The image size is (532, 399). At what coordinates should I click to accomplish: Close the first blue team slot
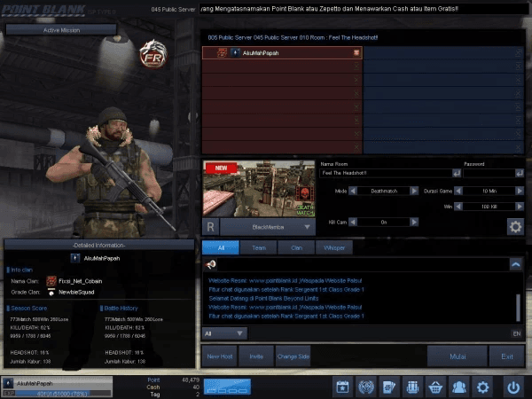[x=519, y=52]
